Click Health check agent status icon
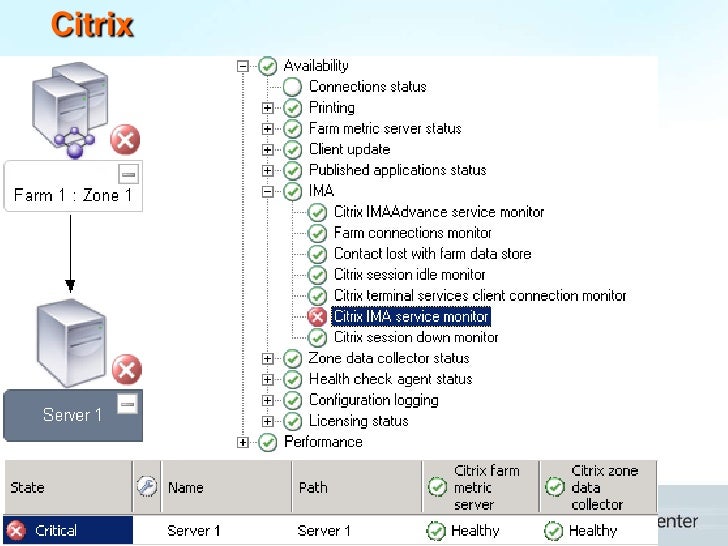The width and height of the screenshot is (728, 546). pos(292,379)
